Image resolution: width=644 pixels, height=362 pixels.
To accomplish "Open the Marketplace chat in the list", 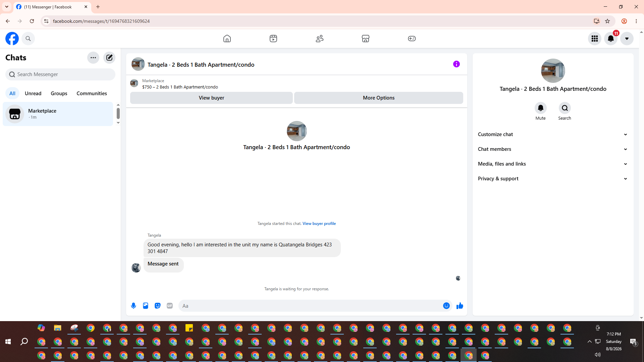I will tap(58, 114).
